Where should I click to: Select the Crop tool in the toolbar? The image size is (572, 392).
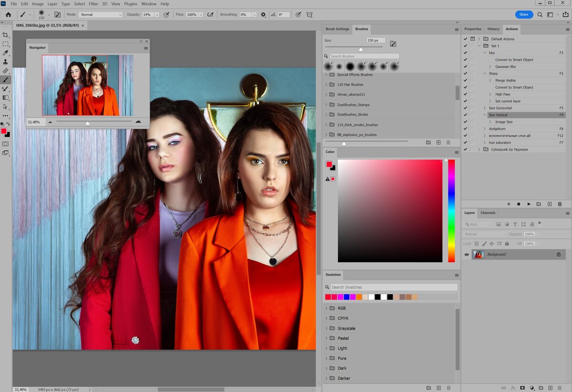6,35
